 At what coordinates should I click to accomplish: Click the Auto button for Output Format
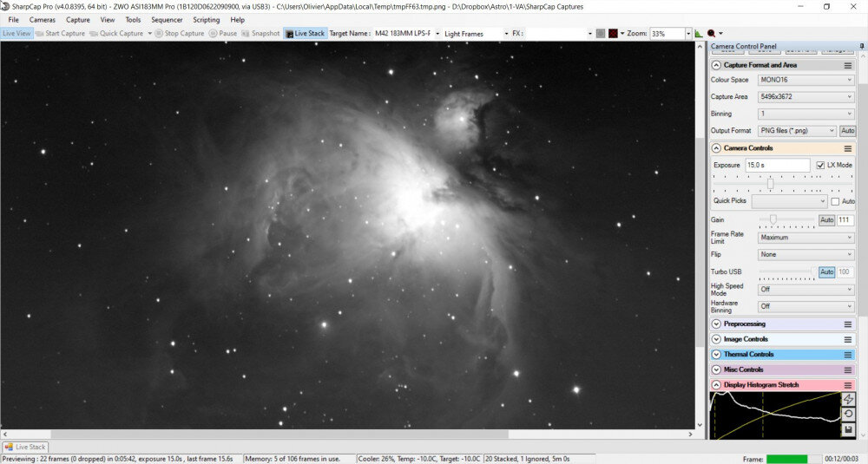tap(847, 131)
